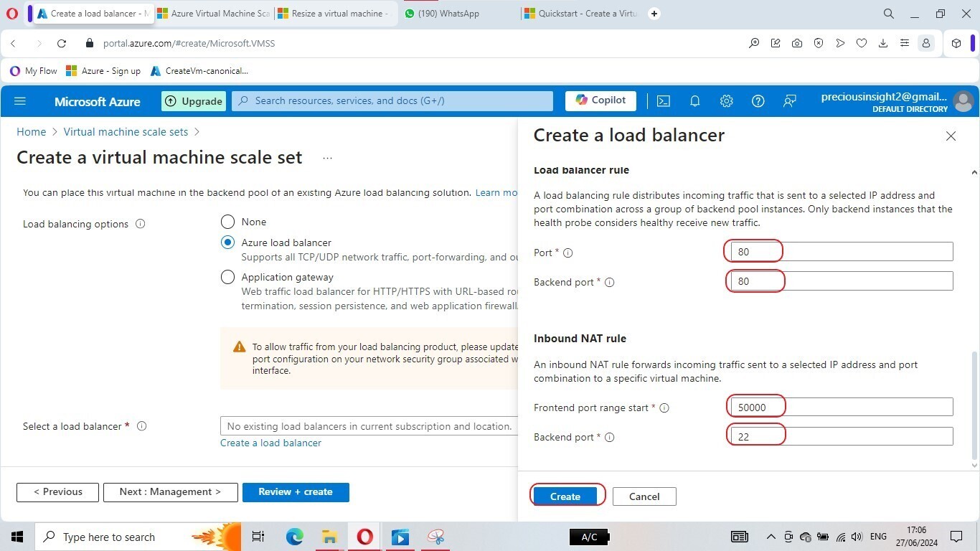Follow the Create a load balancer link
Screen dimensions: 980x551
270,443
